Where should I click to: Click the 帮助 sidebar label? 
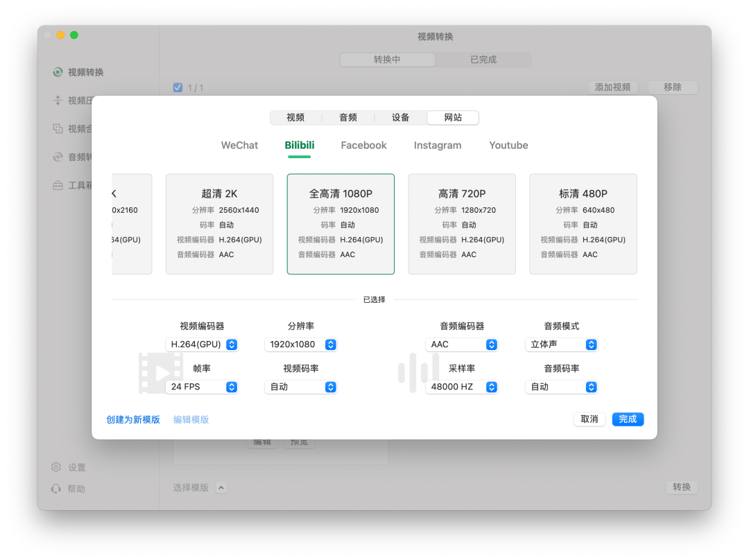[76, 489]
